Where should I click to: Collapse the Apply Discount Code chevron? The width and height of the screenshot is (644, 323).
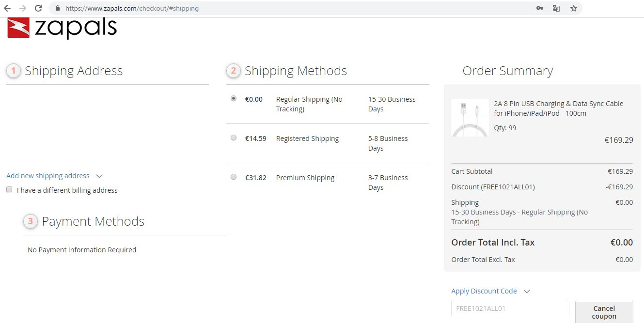click(527, 292)
